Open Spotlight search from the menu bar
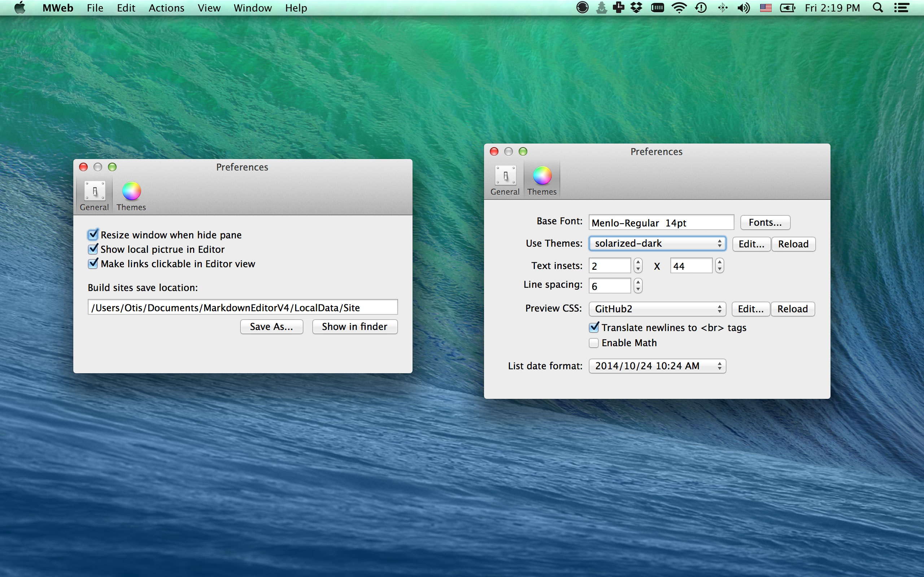 (877, 8)
